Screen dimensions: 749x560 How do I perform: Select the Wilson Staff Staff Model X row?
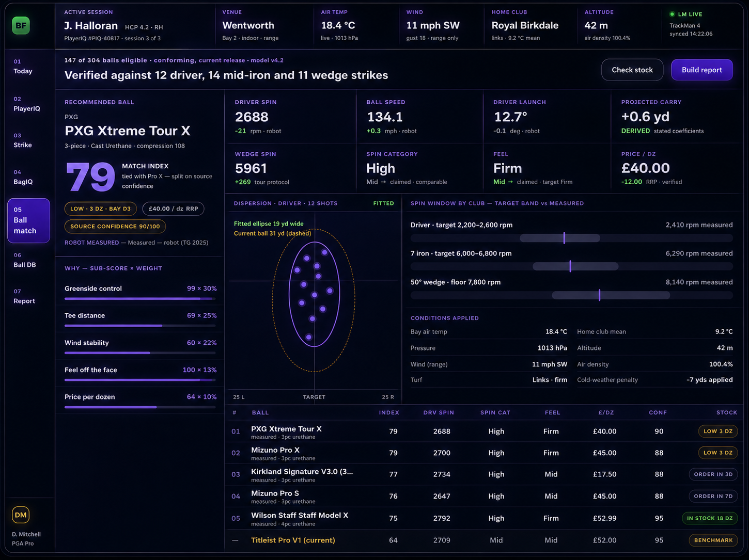point(484,518)
